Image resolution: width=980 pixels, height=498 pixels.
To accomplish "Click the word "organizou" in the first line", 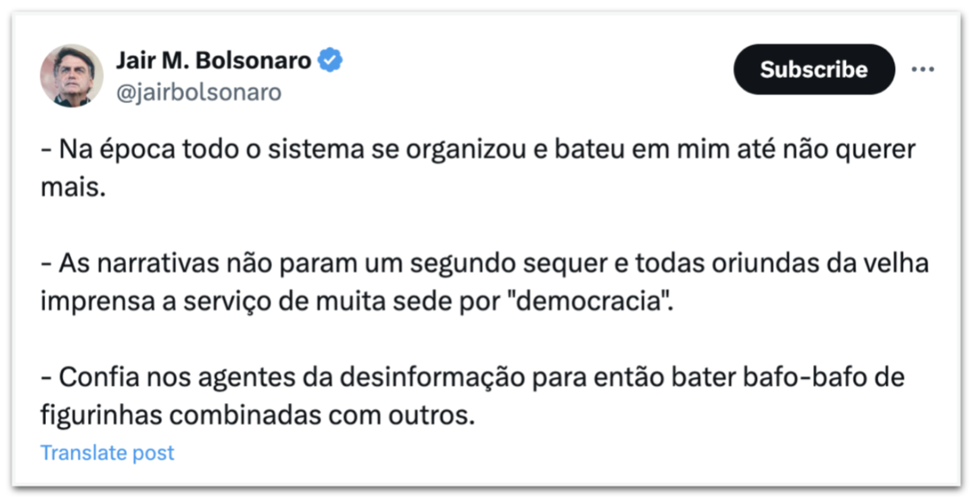I will pos(465,149).
